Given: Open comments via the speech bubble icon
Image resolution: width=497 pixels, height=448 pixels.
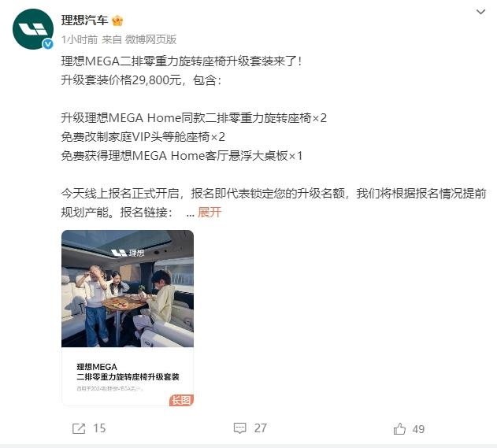Looking at the screenshot, I should (x=240, y=428).
